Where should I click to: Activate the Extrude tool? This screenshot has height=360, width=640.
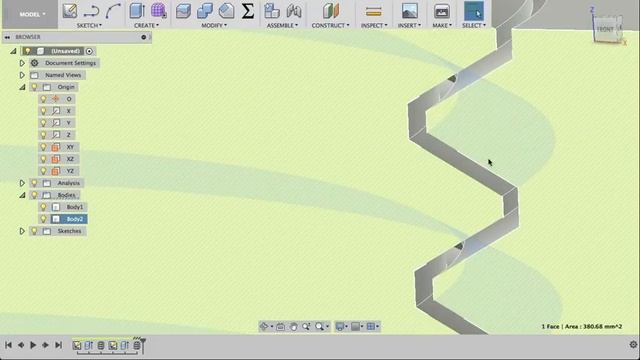pos(137,11)
